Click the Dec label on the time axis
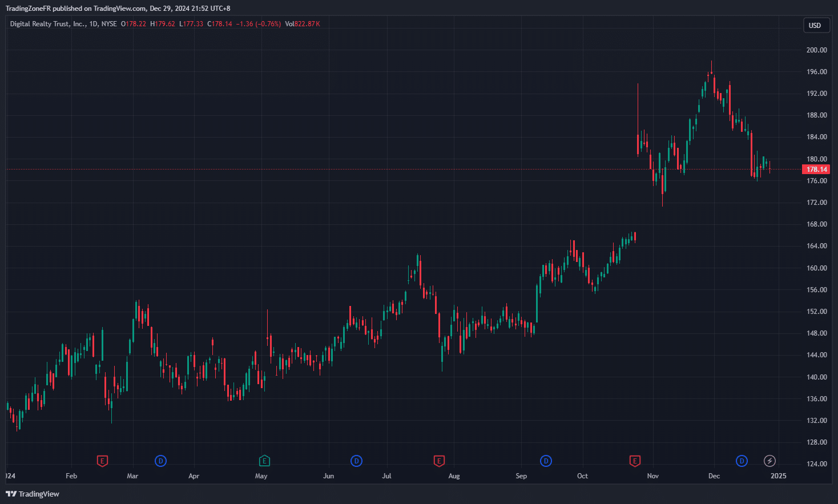Screen dimensions: 838x504 [714, 476]
